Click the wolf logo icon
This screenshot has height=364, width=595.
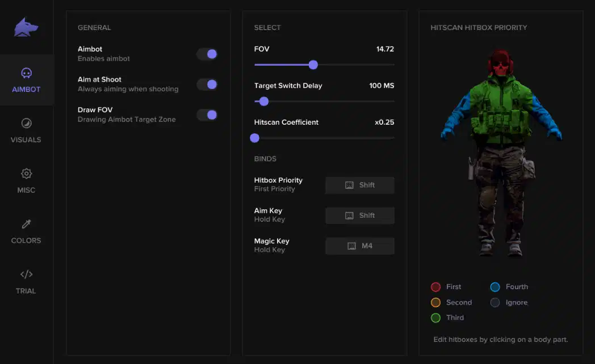[x=26, y=27]
